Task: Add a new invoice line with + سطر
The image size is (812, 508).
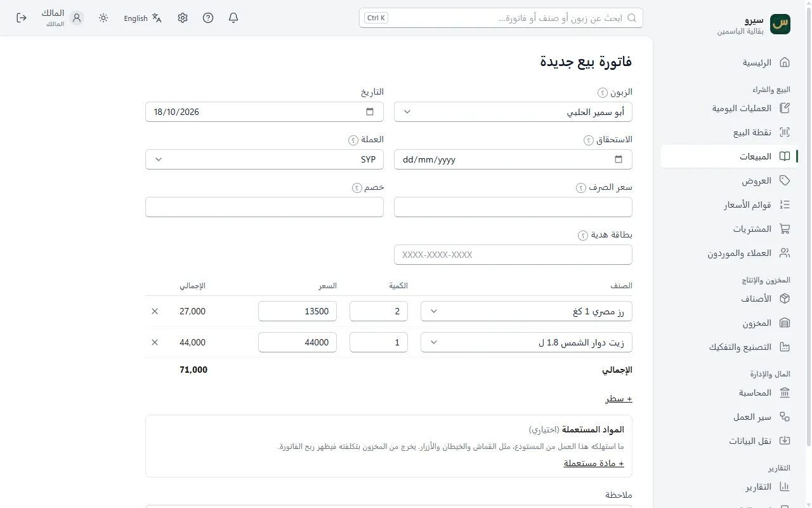Action: tap(619, 399)
